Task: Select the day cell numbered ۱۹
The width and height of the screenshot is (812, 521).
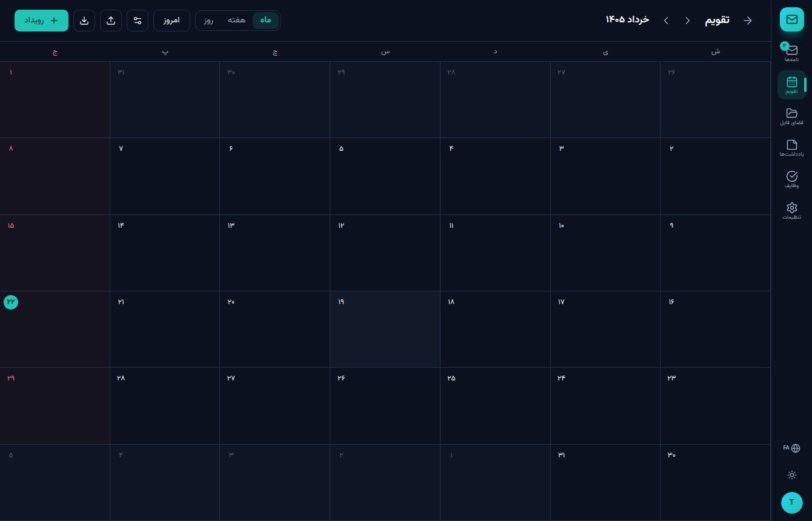Action: pos(385,329)
